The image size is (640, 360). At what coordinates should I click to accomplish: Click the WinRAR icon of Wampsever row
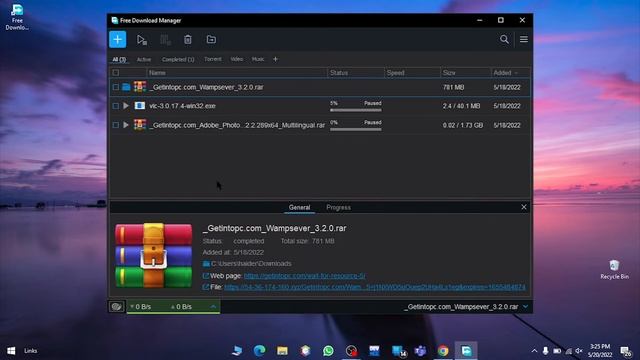[140, 87]
